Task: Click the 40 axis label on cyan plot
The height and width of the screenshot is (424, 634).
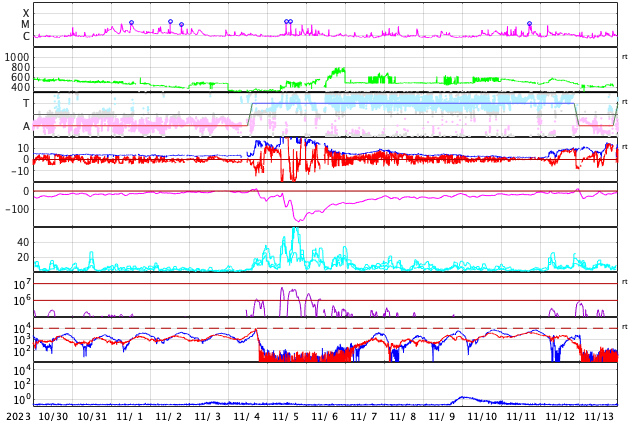Action: coord(23,243)
